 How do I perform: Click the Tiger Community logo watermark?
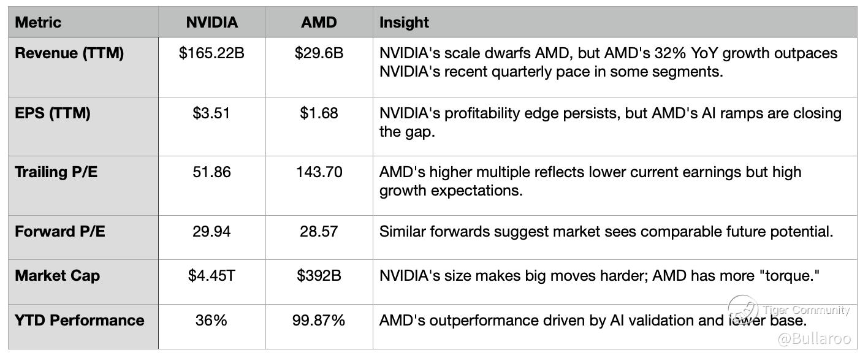[742, 311]
